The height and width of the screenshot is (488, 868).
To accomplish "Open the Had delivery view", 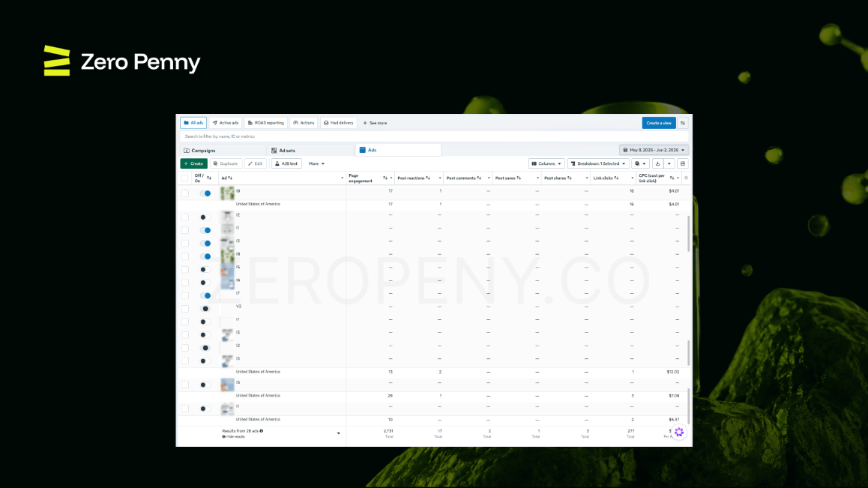I will [338, 123].
